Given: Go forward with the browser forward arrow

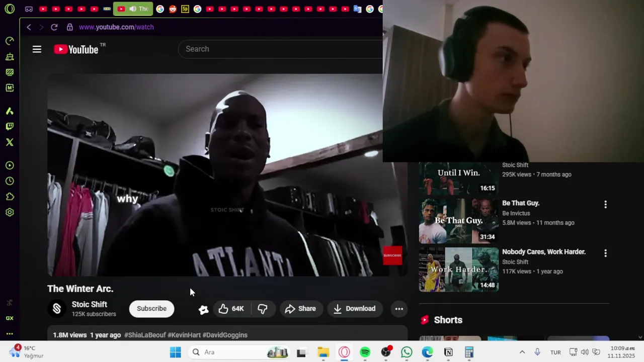Looking at the screenshot, I should pos(41,27).
